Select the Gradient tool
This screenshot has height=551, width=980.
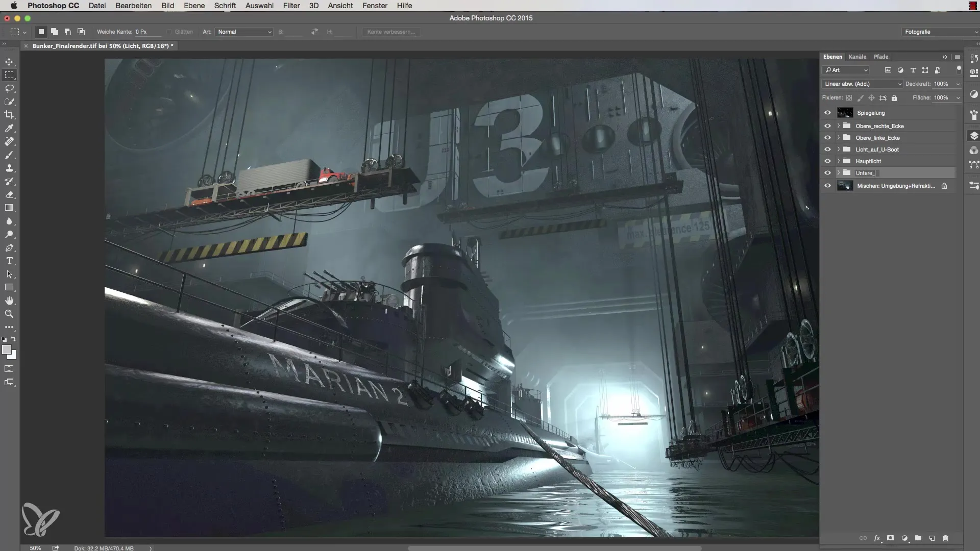9,208
